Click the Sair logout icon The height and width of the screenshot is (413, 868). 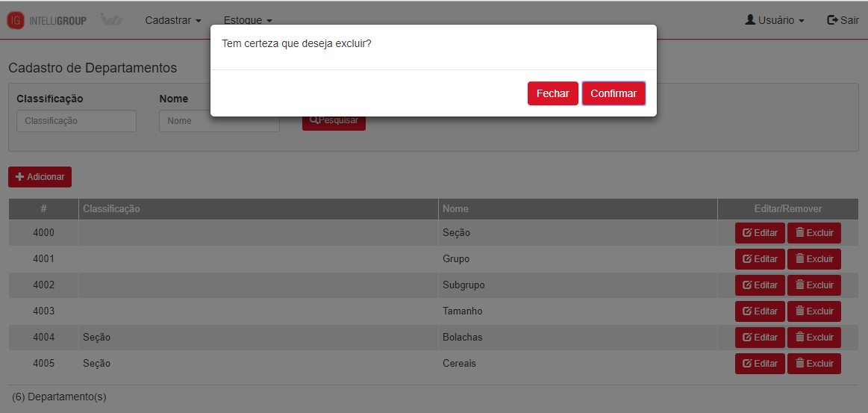pyautogui.click(x=832, y=20)
